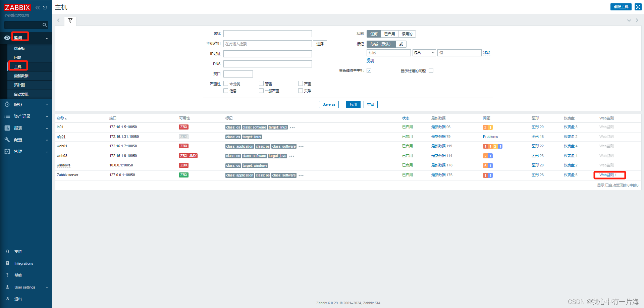Select the 或 tag operator toggle
Image resolution: width=644 pixels, height=308 pixels.
click(401, 44)
